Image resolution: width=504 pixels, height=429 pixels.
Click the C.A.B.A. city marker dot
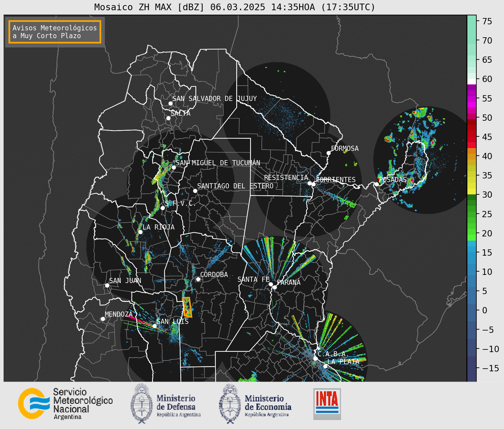pos(315,358)
